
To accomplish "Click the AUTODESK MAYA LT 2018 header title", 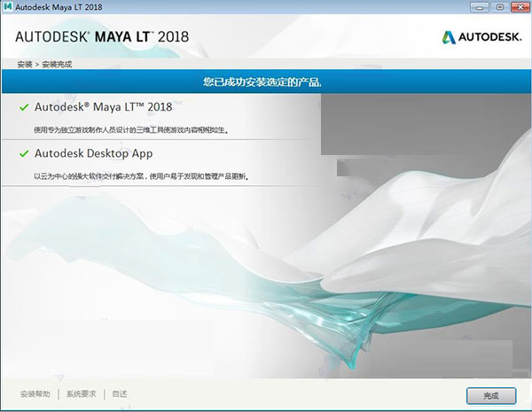I will coord(102,37).
